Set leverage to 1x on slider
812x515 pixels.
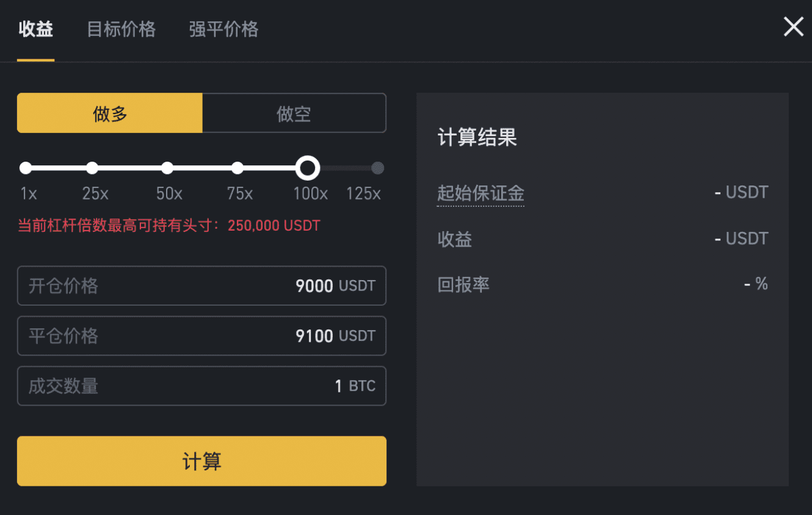point(26,168)
